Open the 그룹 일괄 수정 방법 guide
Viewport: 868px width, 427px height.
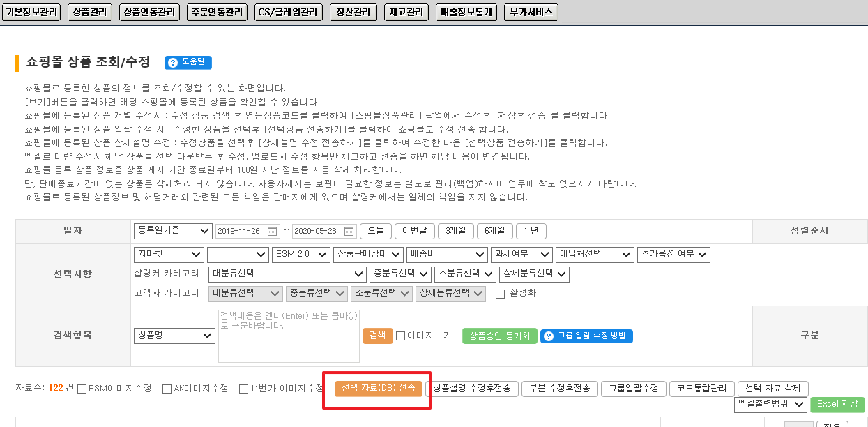(x=586, y=336)
